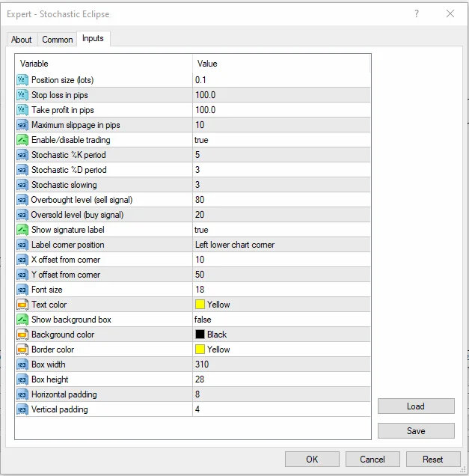Screen dimensions: 469x476
Task: Click the icon beside Position size (lots)
Action: click(22, 80)
